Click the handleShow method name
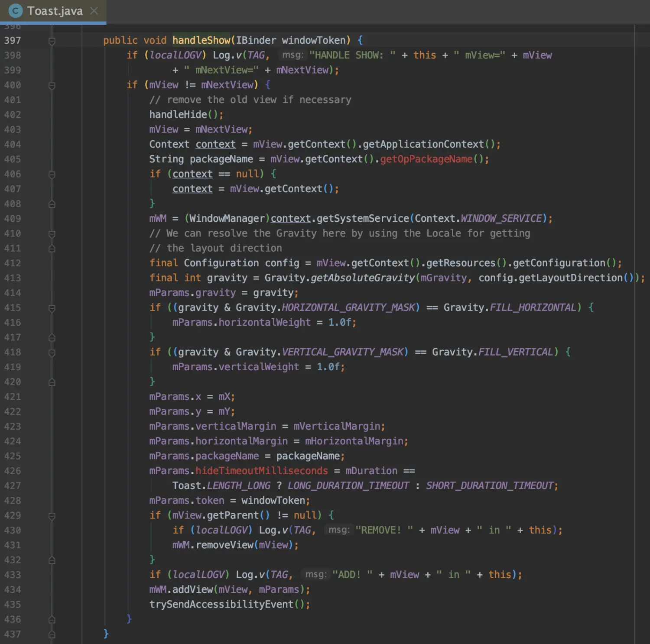Screen dimensions: 650x644 pyautogui.click(x=201, y=40)
